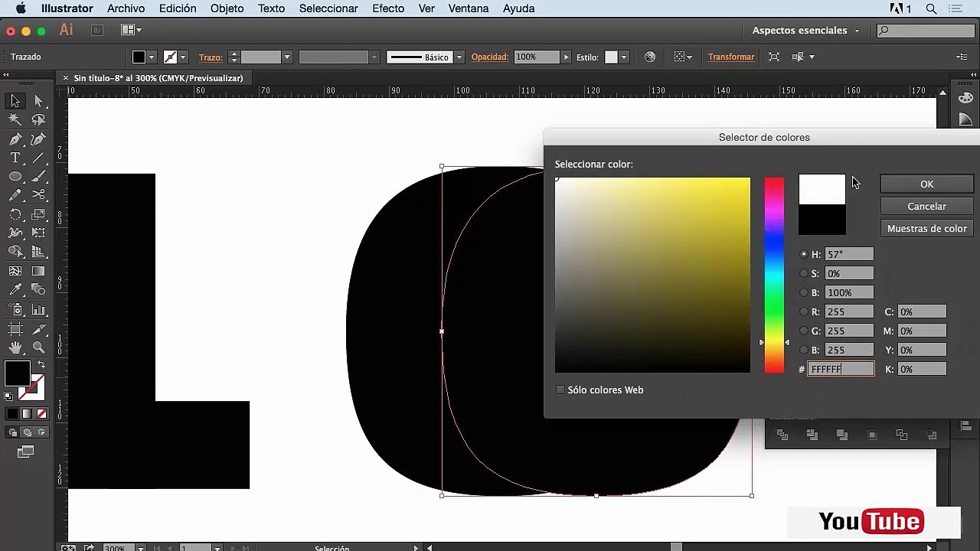Select the Column Graph tool
This screenshot has height=551, width=980.
[x=39, y=309]
